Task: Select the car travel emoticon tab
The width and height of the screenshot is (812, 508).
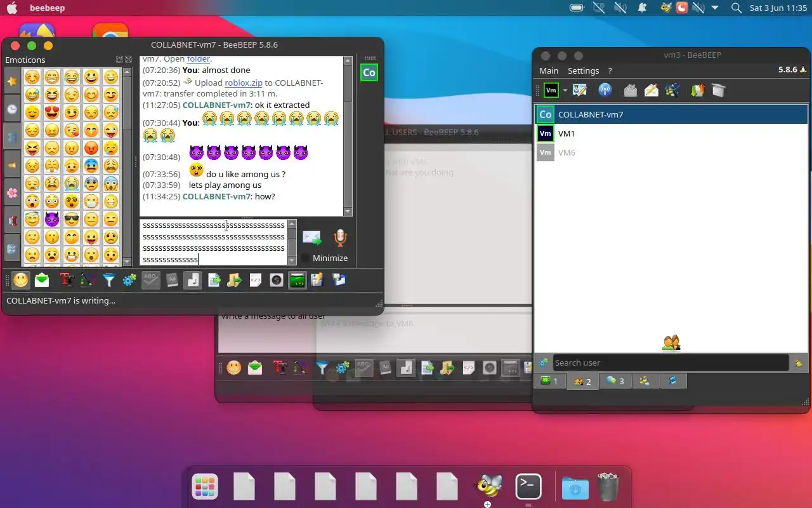Action: pos(12,220)
